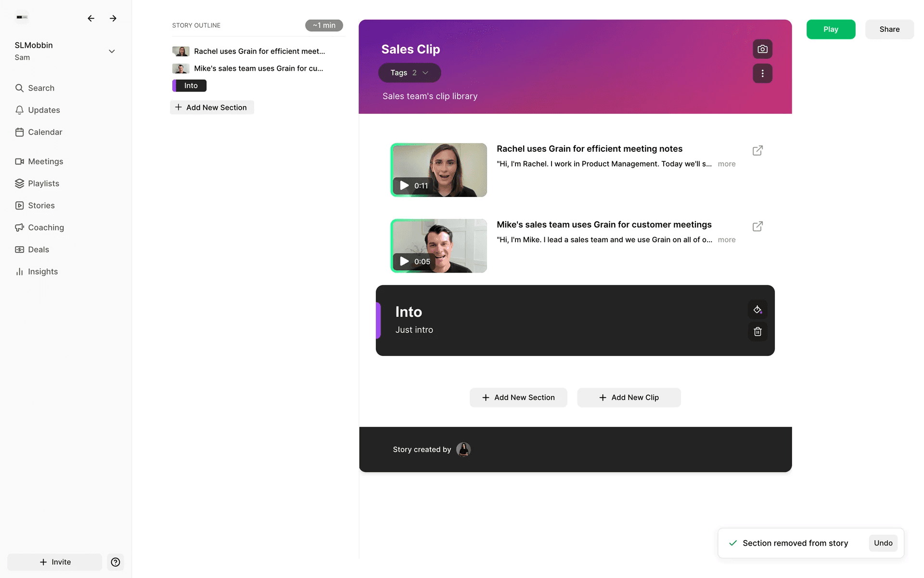
Task: Expand the Tags dropdown
Action: click(409, 73)
